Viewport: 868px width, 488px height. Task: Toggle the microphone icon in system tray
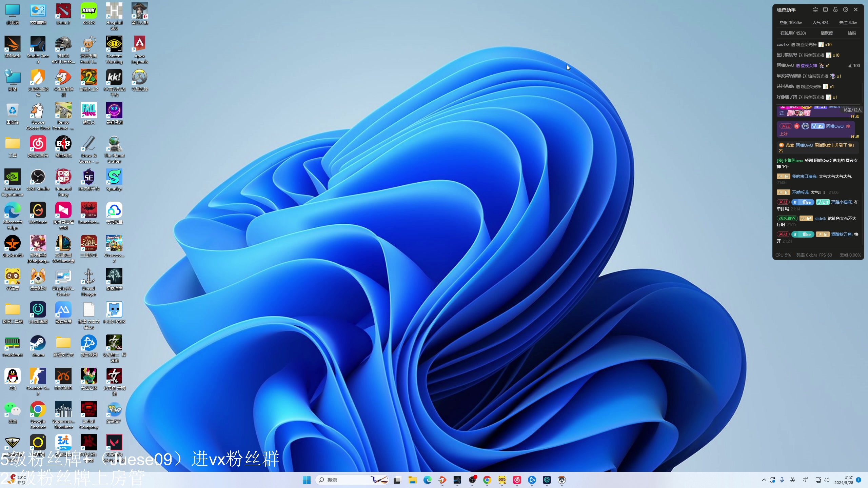tap(782, 480)
